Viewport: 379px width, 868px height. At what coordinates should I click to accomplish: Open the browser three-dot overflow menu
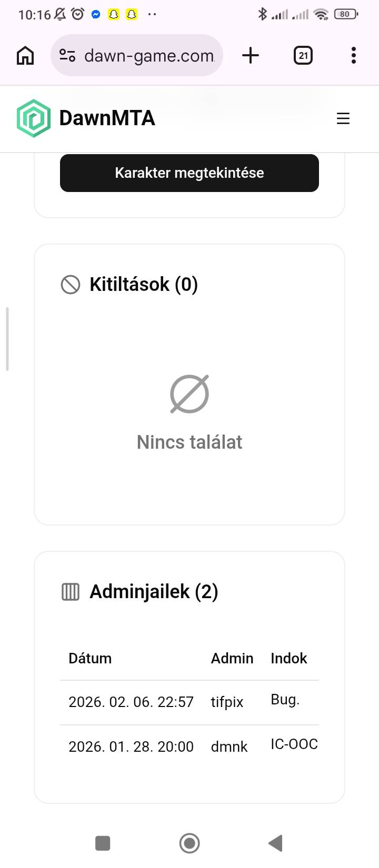click(x=353, y=55)
